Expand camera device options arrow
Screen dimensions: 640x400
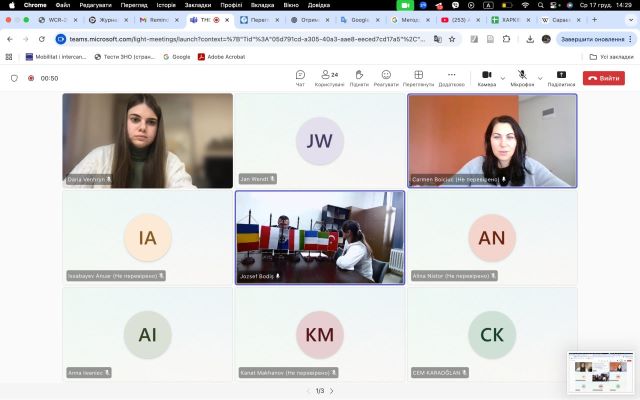pyautogui.click(x=502, y=77)
